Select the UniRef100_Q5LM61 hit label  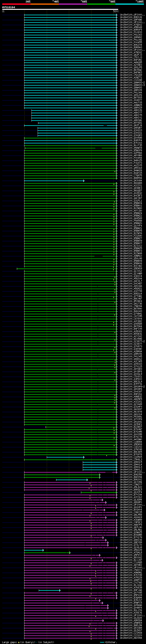click(131, 530)
